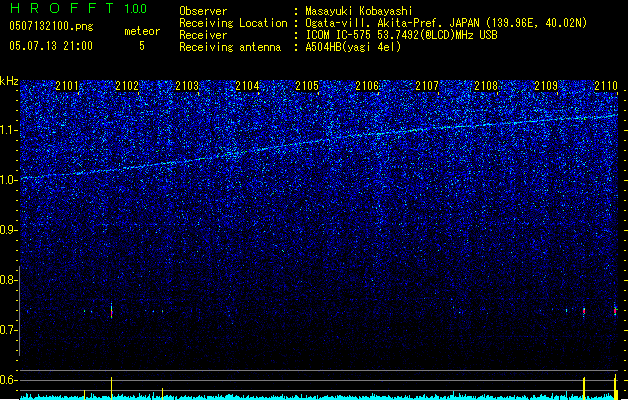Click the 0.9 kHz frequency axis label
This screenshot has height=400, width=629.
9,230
